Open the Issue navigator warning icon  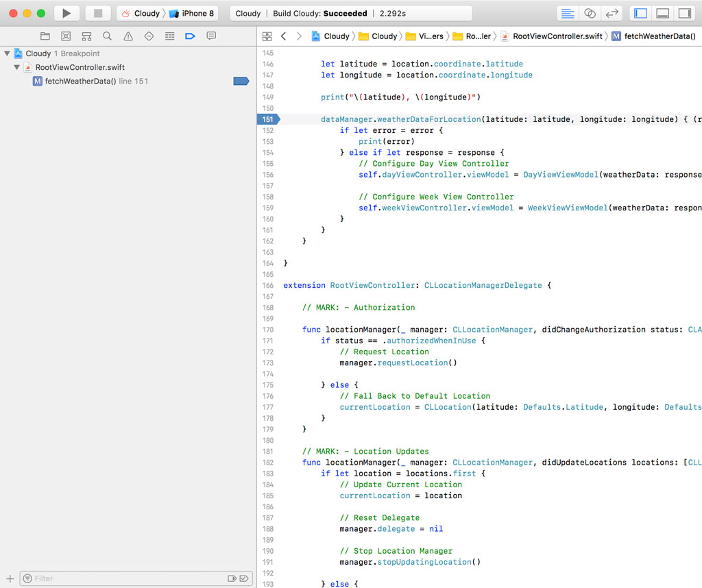pos(128,36)
